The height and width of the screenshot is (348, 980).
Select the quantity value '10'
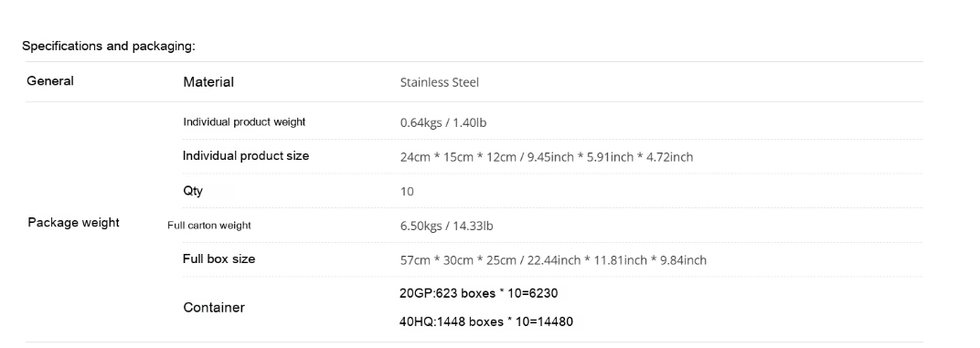tap(407, 192)
